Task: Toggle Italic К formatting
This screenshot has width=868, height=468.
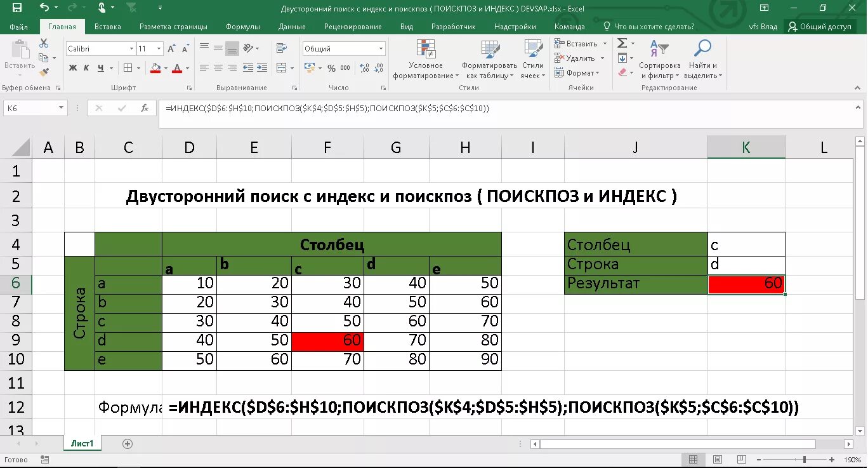Action: [x=86, y=68]
